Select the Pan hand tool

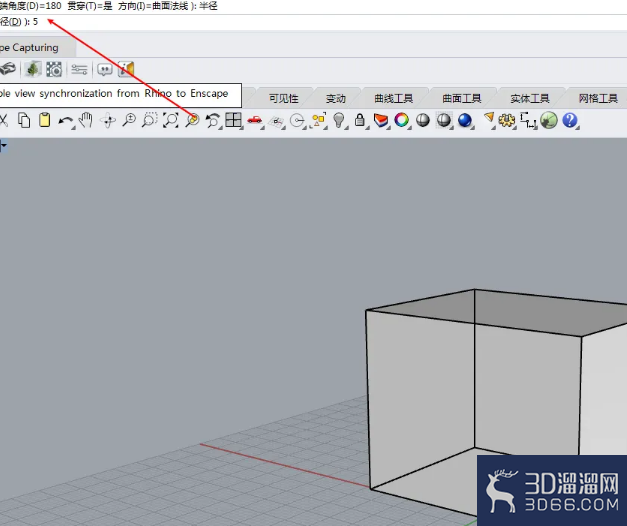click(x=86, y=120)
